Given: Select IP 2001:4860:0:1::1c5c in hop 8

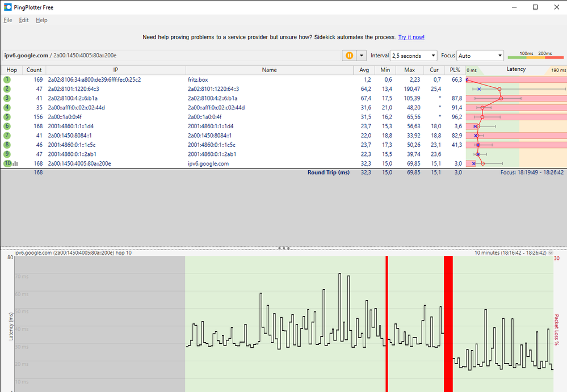Looking at the screenshot, I should [72, 145].
